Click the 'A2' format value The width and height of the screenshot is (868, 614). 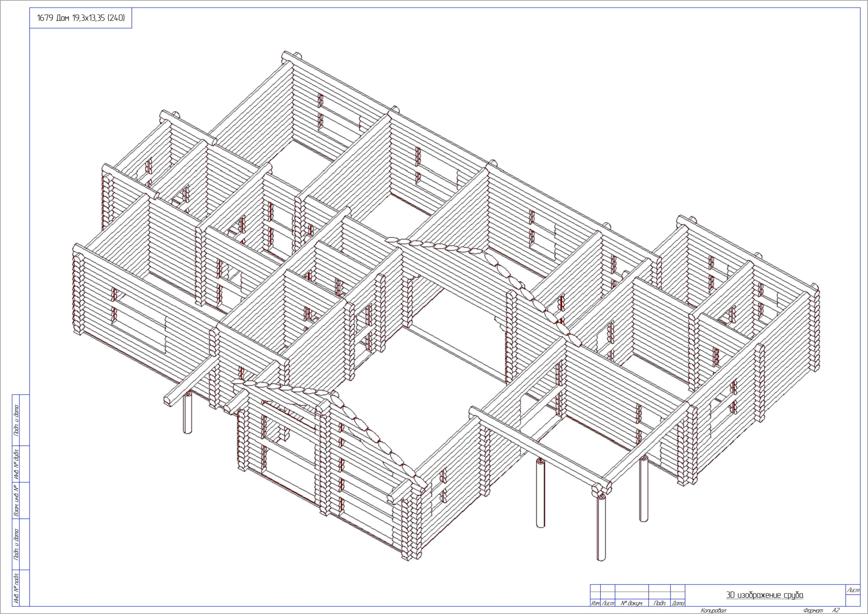(835, 610)
